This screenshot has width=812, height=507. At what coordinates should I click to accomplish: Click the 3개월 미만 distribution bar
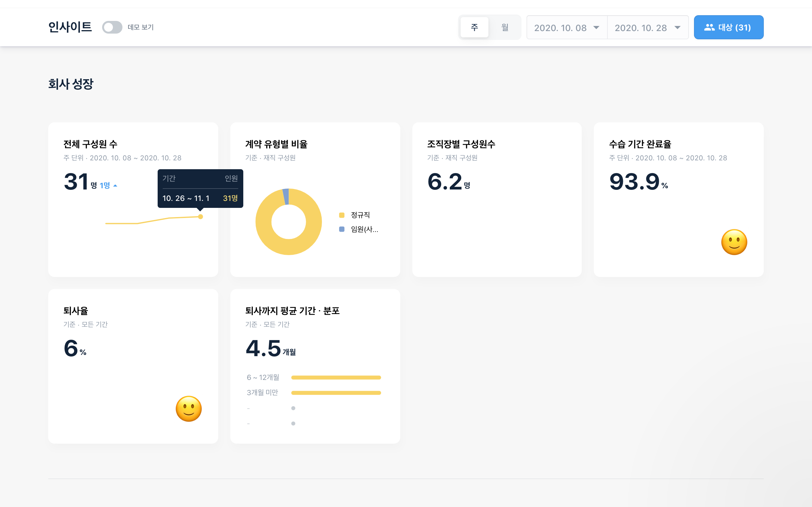click(336, 393)
